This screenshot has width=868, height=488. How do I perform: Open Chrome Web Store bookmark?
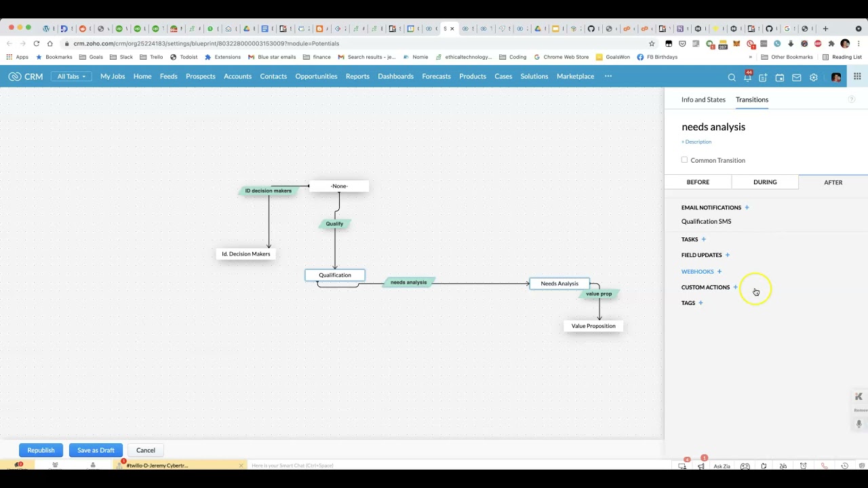(561, 57)
